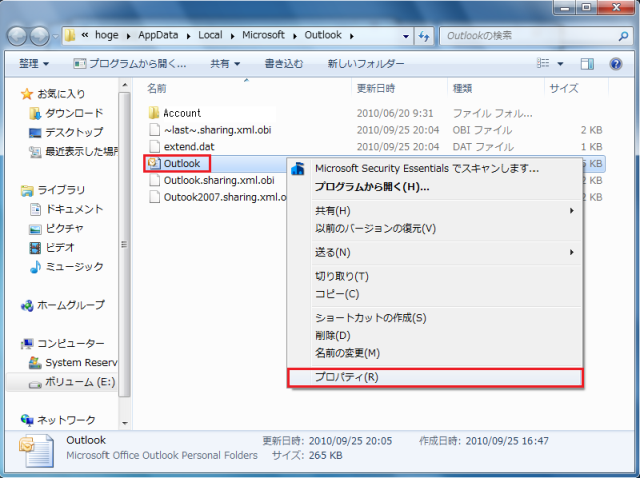640x478 pixels.
Task: Expand the arrow after AppData in path
Action: click(x=189, y=36)
